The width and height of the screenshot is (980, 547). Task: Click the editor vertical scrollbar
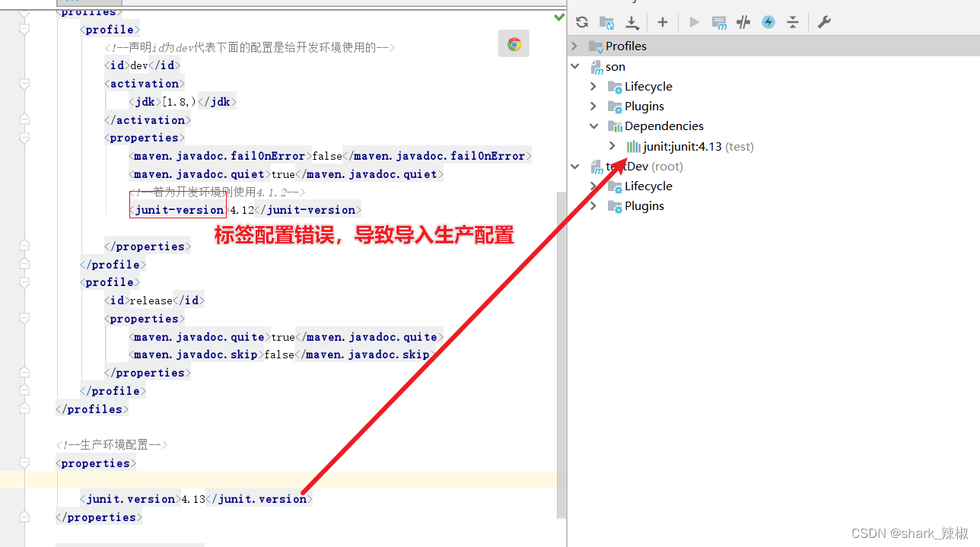(562, 342)
